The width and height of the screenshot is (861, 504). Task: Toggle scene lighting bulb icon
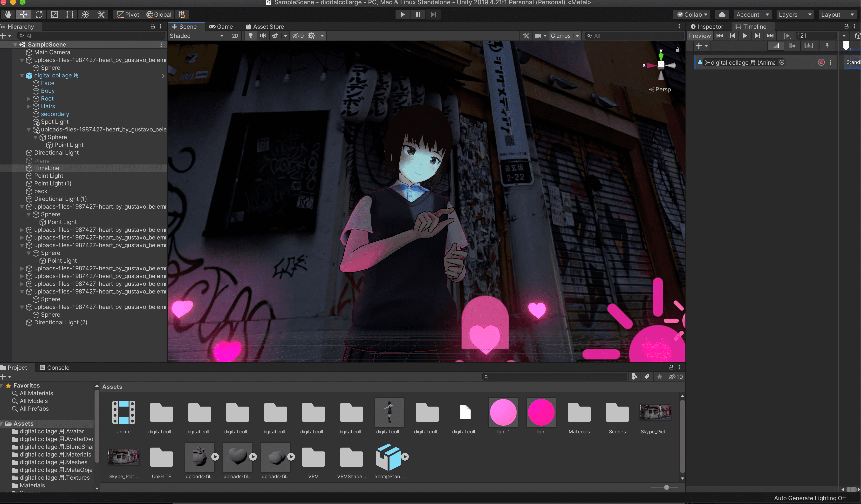pos(250,35)
